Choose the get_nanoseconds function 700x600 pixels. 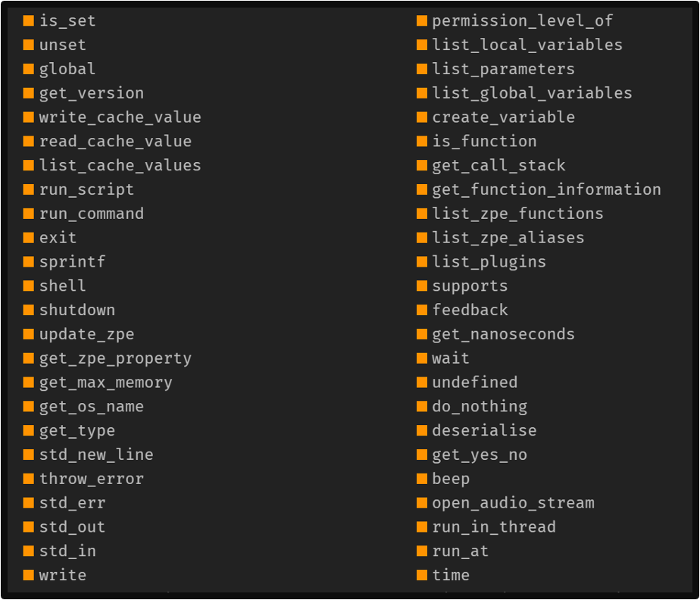click(x=503, y=334)
